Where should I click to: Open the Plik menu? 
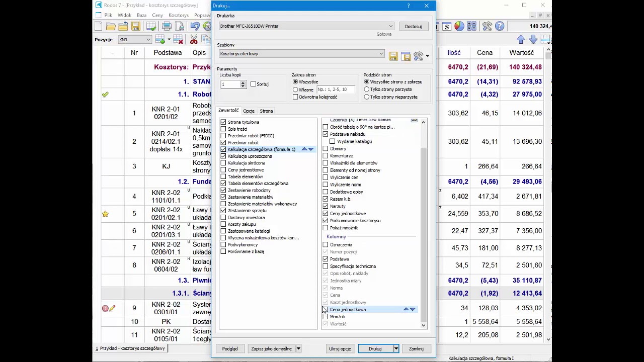108,15
